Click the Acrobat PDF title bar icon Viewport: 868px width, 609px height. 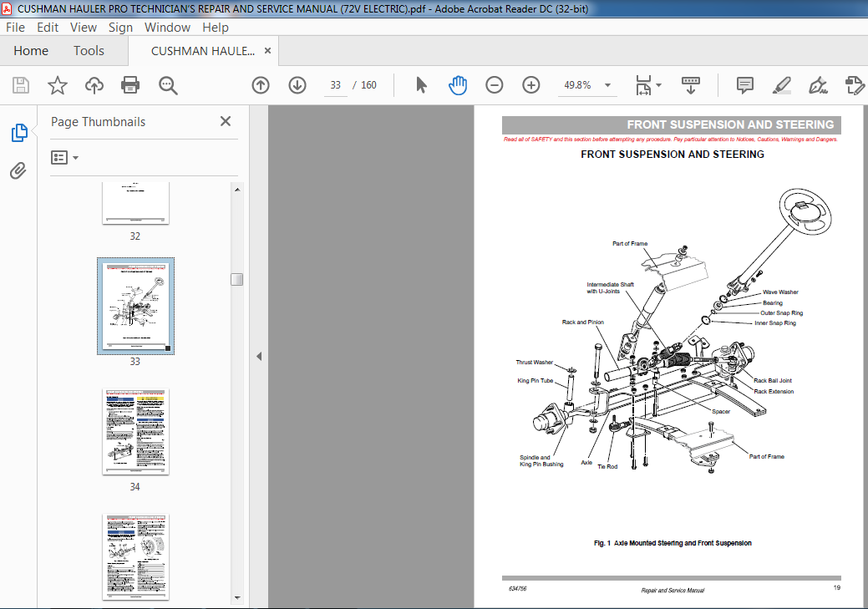click(x=7, y=8)
